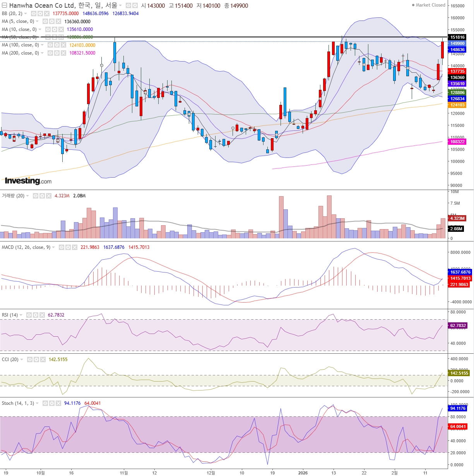This screenshot has width=474, height=476.
Task: Toggle Stoch (14, 1, 3) visibility eye icon
Action: [45, 403]
